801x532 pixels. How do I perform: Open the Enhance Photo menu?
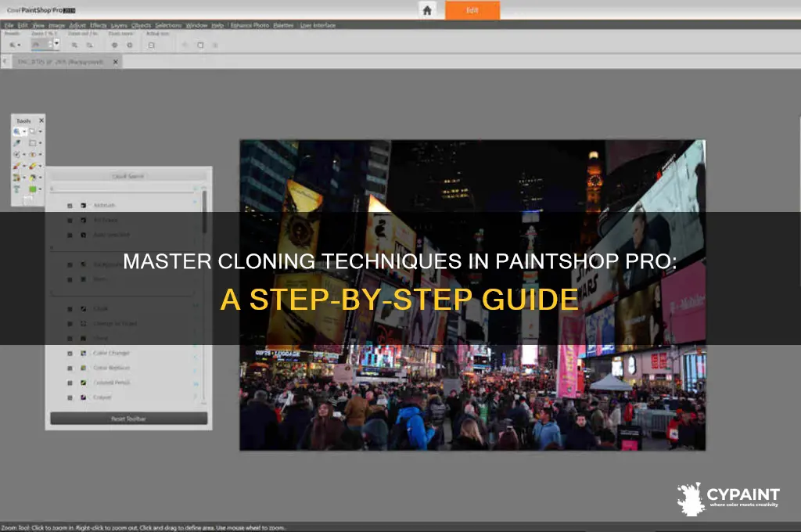coord(250,25)
